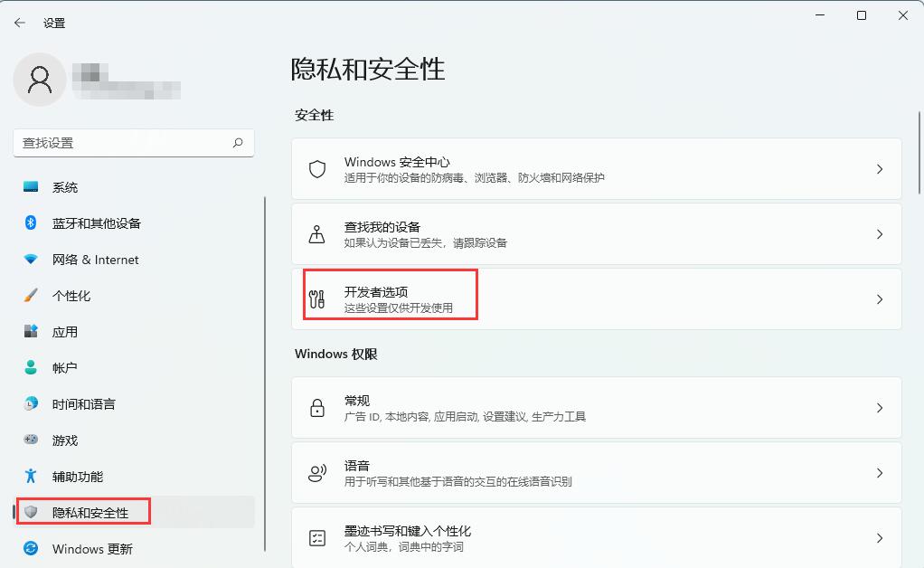
Task: Click the padlock icon of 常规
Action: [x=317, y=408]
